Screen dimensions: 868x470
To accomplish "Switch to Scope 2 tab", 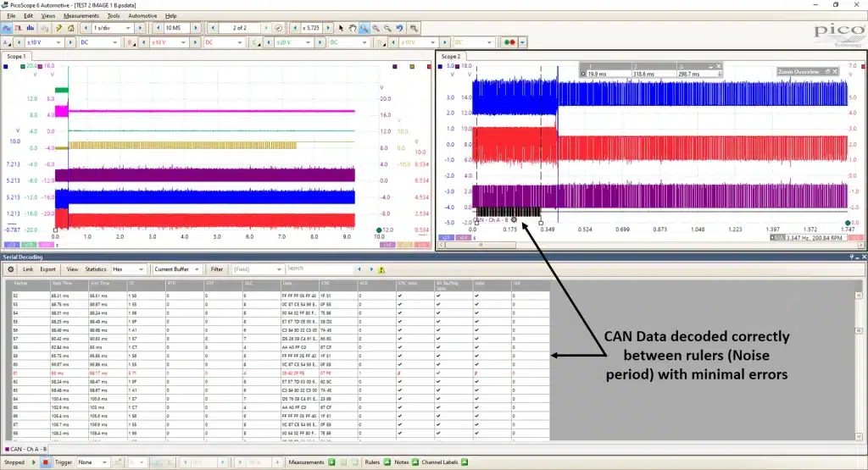I will click(x=451, y=57).
